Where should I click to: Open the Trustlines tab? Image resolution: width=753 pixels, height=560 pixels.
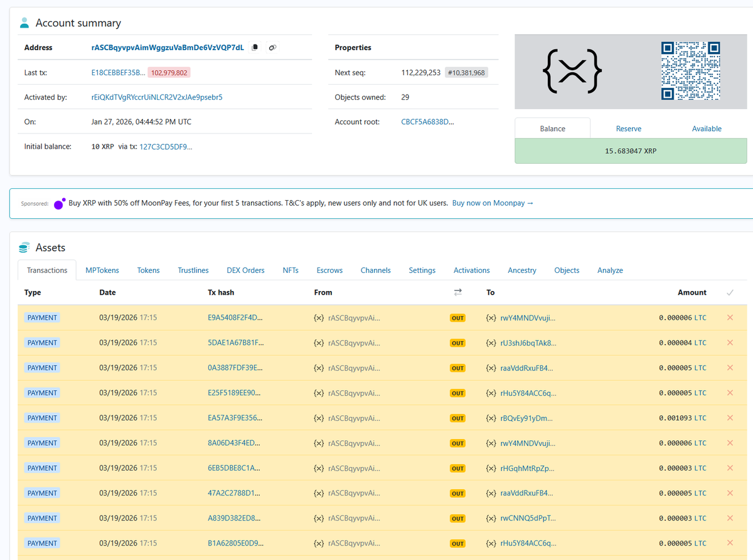[193, 270]
